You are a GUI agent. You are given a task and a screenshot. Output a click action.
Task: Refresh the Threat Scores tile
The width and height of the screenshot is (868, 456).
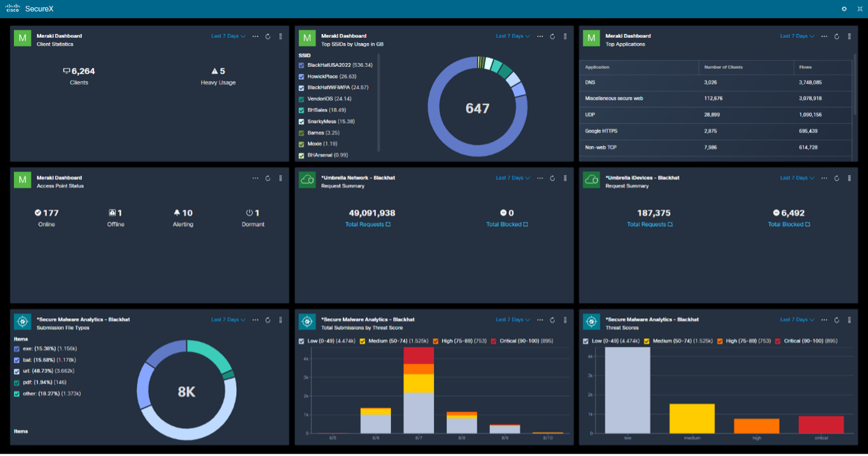837,320
